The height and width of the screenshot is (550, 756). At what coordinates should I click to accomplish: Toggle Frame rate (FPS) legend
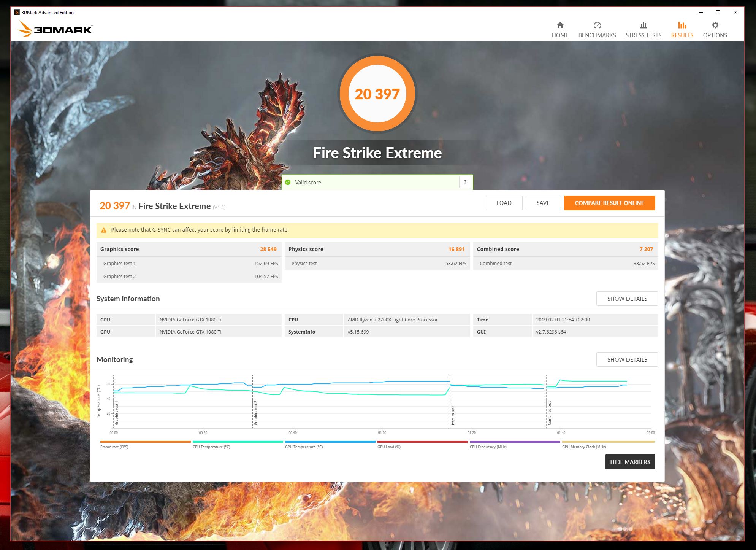click(x=145, y=444)
